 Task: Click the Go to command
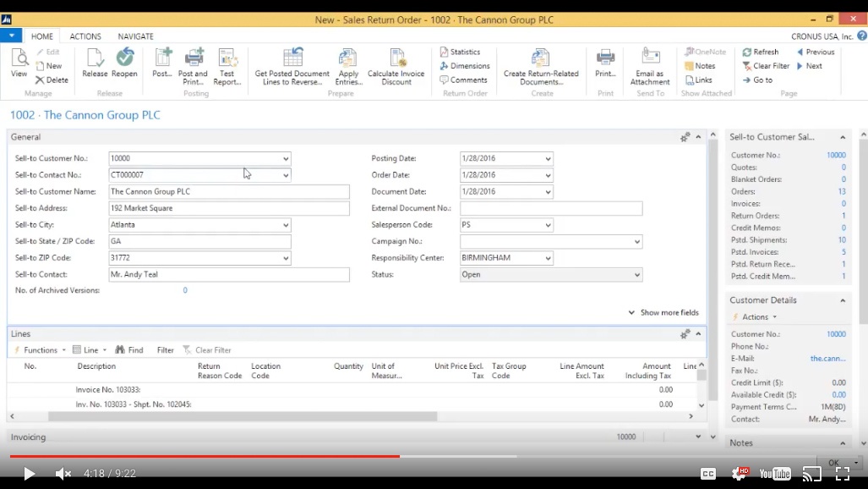click(757, 80)
